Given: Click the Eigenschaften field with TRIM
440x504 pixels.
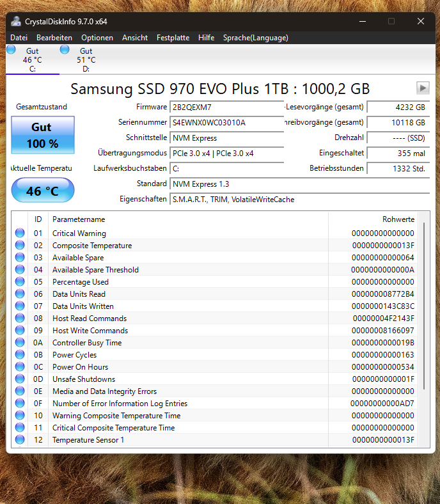Looking at the screenshot, I should (299, 200).
